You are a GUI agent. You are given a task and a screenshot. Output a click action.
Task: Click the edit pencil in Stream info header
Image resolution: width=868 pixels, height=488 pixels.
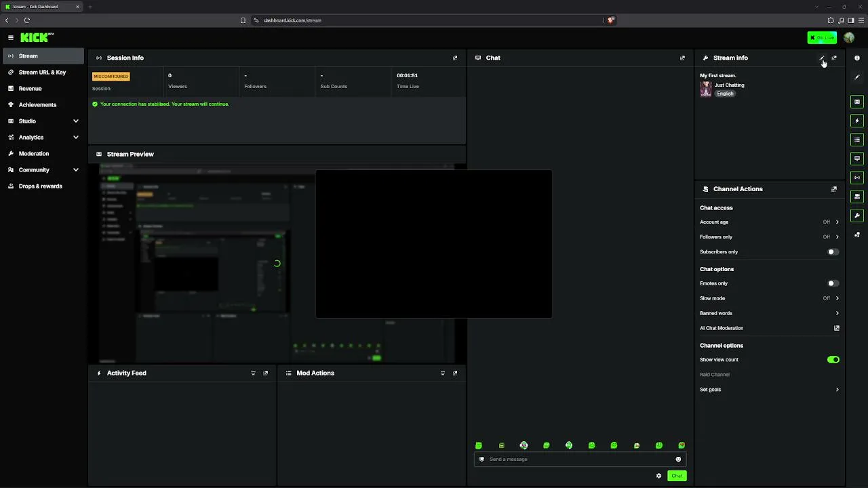(822, 58)
